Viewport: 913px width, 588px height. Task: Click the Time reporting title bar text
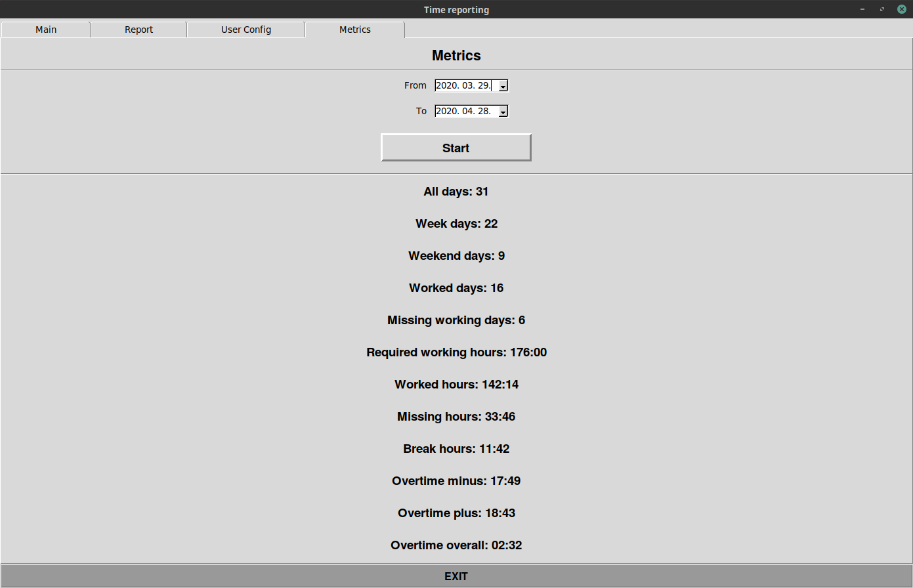pos(456,10)
